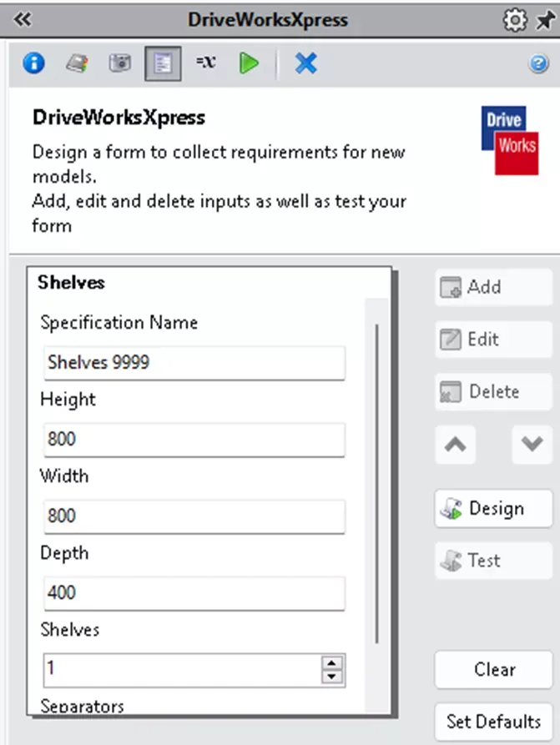
Task: Move the input down with the down chevron
Action: 532,445
